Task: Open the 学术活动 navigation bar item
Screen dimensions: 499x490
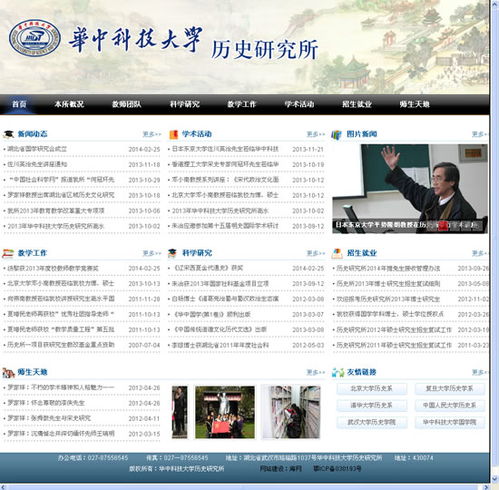Action: [299, 104]
